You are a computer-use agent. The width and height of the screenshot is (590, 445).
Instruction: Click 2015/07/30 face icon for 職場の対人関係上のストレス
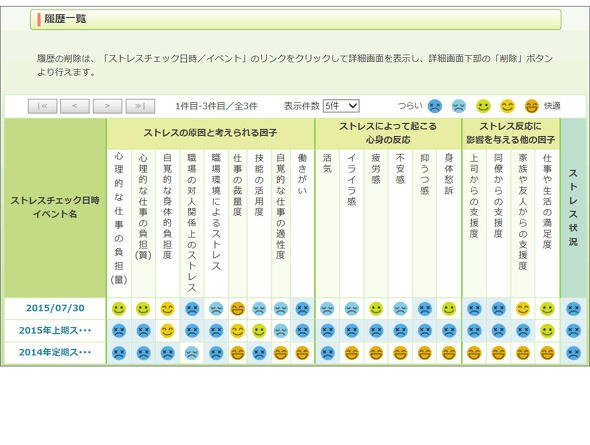pyautogui.click(x=192, y=309)
